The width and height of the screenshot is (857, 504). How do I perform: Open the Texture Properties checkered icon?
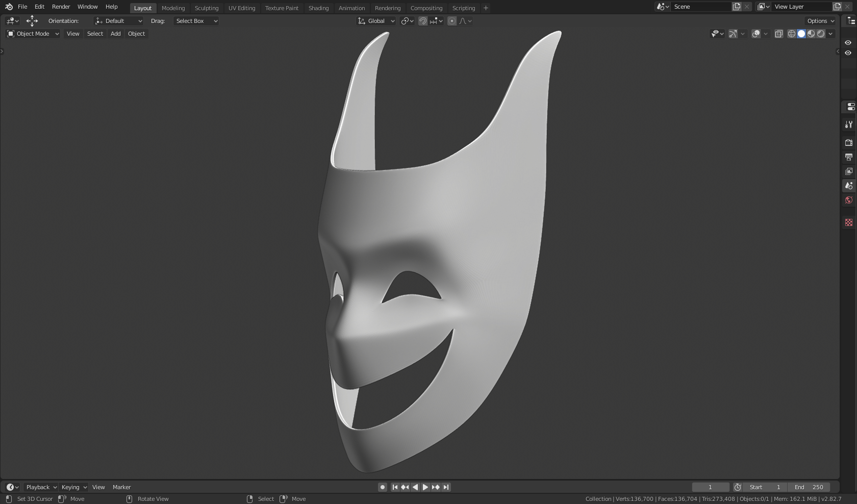pos(848,222)
